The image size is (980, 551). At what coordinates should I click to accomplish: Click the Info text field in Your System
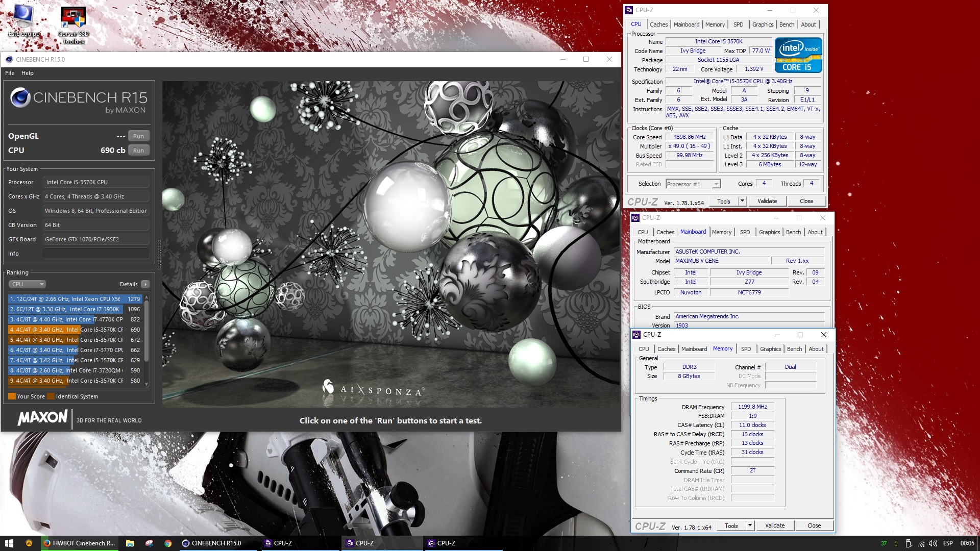pyautogui.click(x=96, y=254)
